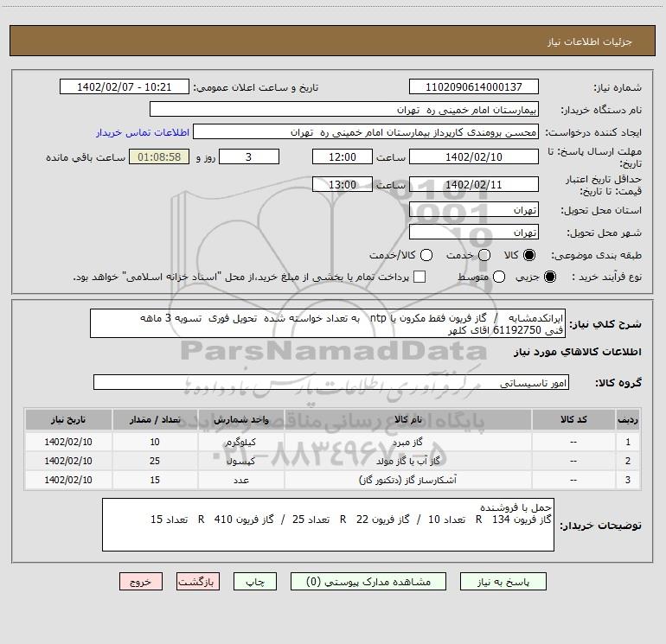Click the remaining days field showing 3
This screenshot has height=644, width=666.
click(249, 156)
